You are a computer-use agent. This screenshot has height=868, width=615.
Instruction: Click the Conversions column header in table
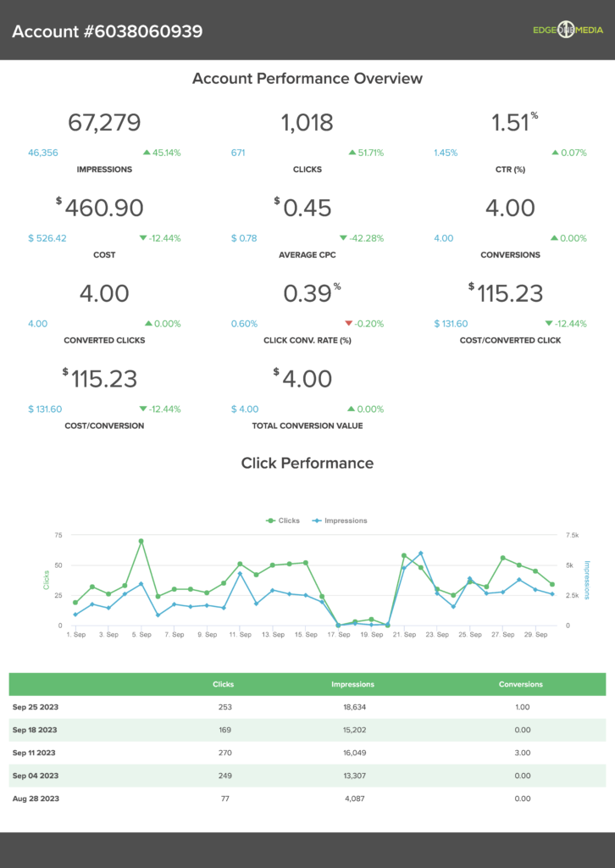pyautogui.click(x=520, y=684)
